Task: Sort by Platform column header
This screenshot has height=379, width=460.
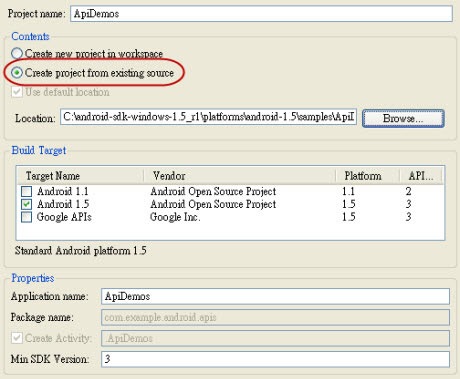Action: pyautogui.click(x=367, y=176)
